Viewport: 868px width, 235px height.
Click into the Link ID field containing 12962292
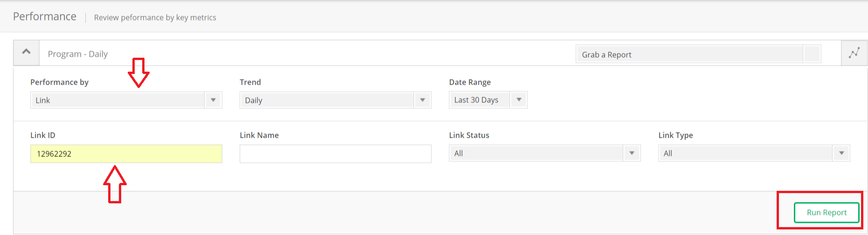point(126,154)
